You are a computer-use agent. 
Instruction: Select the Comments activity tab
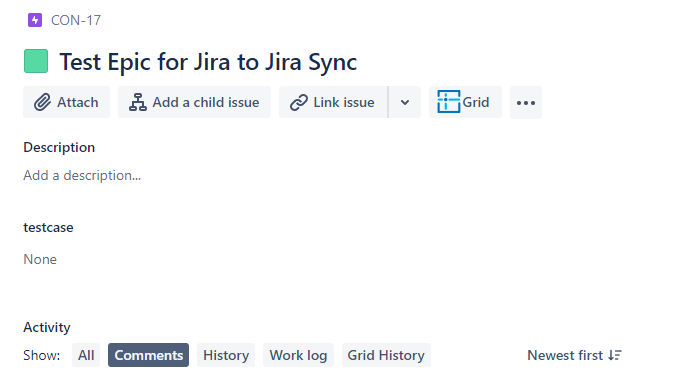[149, 355]
